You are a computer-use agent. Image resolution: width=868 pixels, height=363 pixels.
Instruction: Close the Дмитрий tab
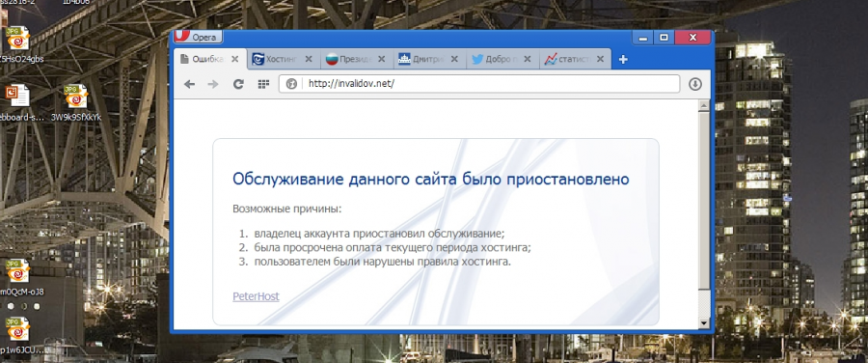[454, 59]
